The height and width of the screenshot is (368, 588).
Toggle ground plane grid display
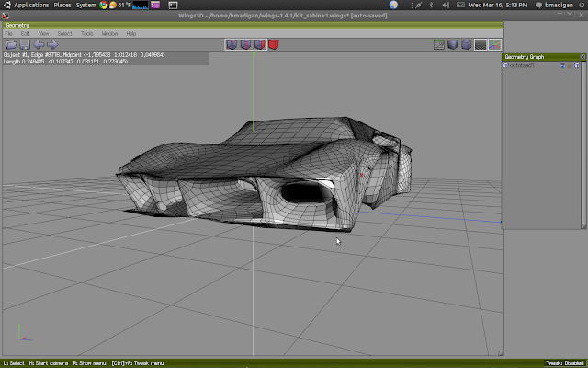click(x=481, y=44)
